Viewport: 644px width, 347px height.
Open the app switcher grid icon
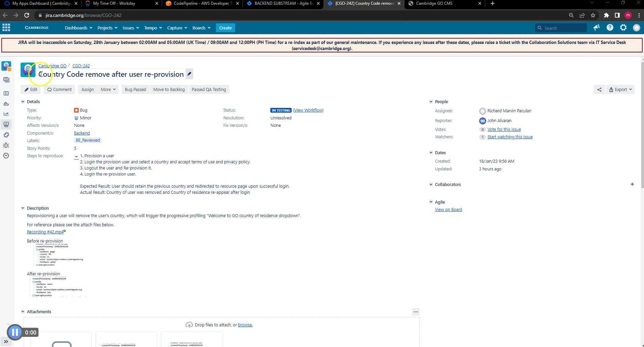(x=6, y=27)
